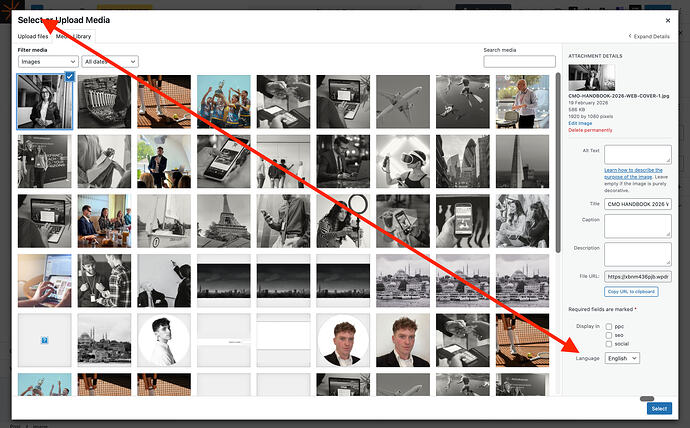
Task: Select the color hands on tablet thumbnail
Action: (x=44, y=281)
